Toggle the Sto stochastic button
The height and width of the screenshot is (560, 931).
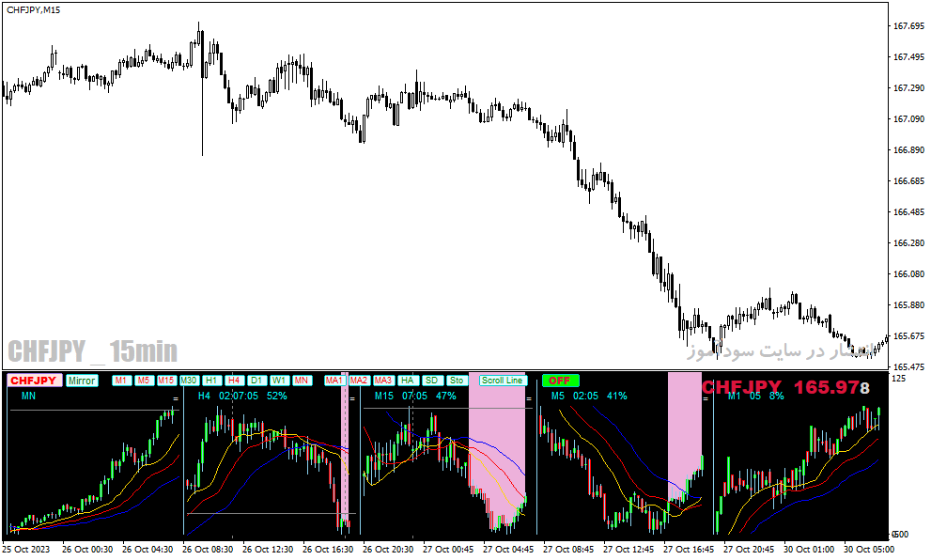click(x=456, y=381)
